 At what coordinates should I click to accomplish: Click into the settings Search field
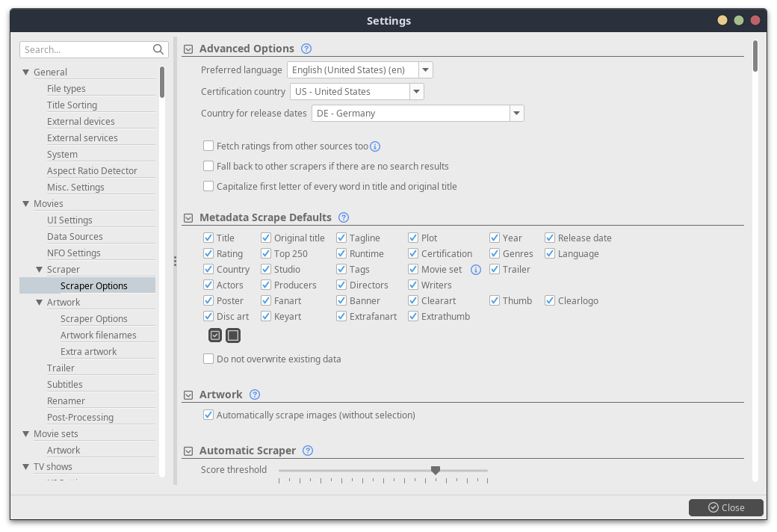[x=86, y=49]
